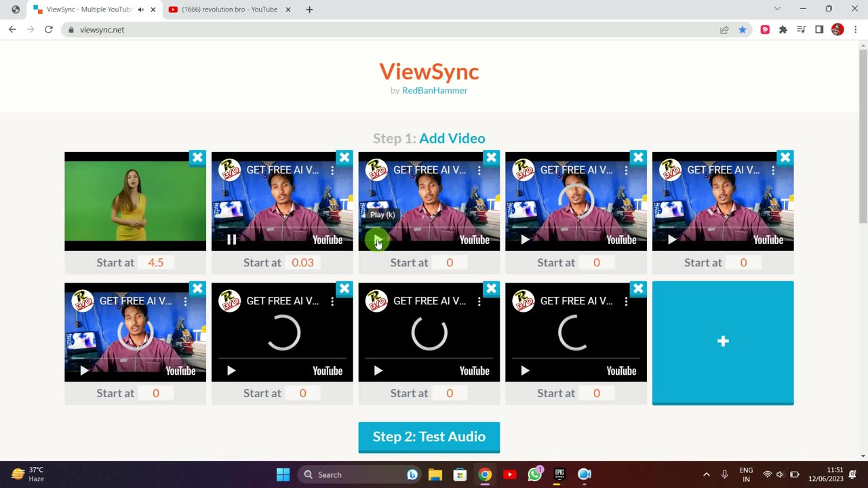Open the RedBanHammer link

pos(435,90)
